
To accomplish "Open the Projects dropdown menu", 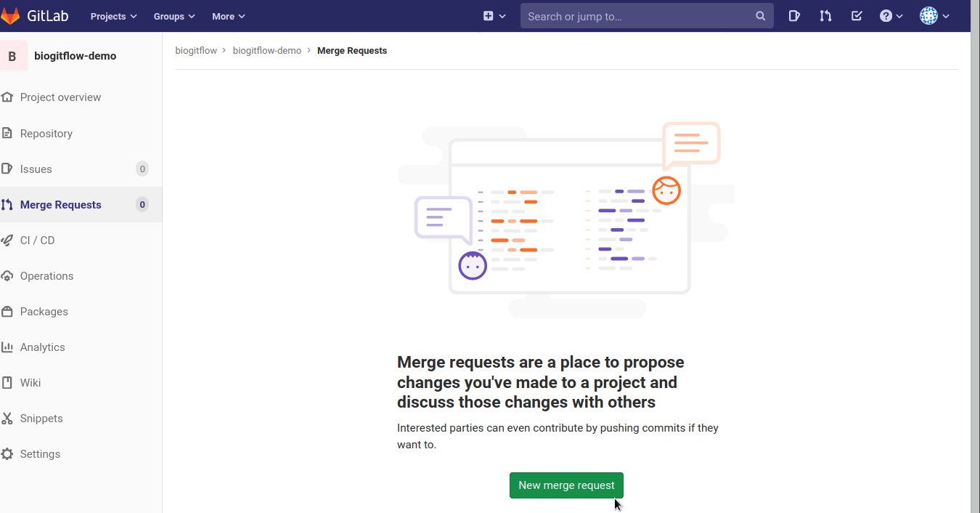I will tap(114, 16).
